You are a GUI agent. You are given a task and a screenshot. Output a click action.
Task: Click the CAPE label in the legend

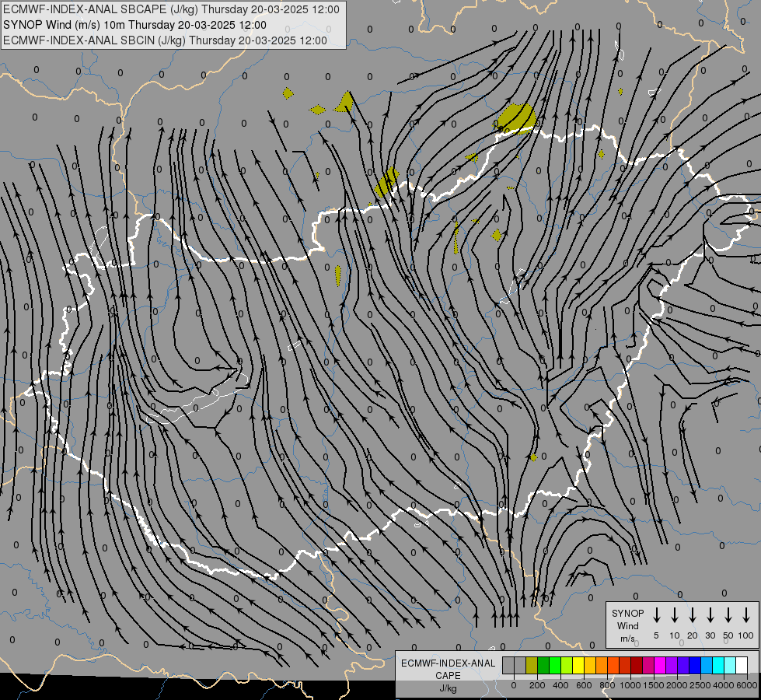[448, 676]
